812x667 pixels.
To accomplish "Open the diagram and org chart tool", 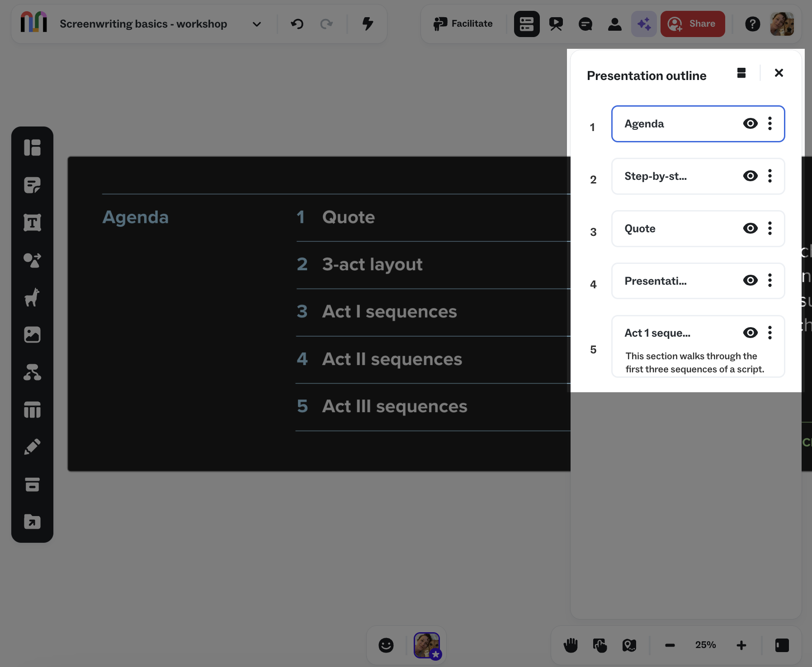I will tap(32, 372).
